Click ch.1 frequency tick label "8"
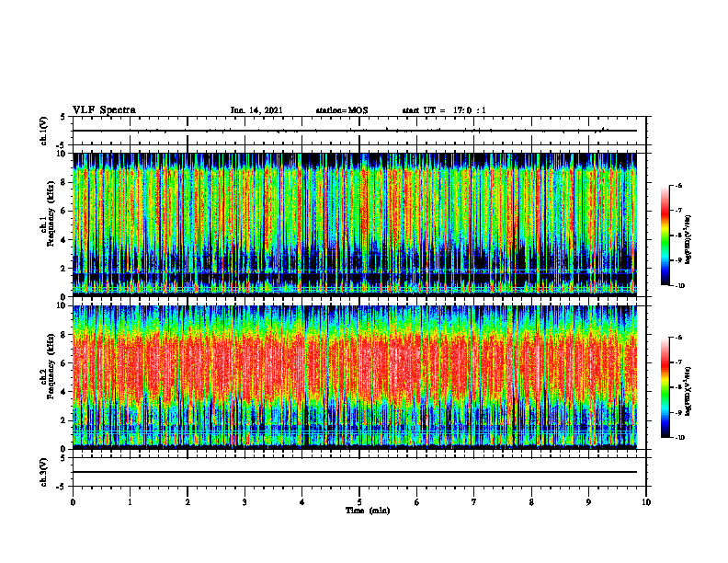Viewport: 728px width, 563px height. [x=65, y=182]
